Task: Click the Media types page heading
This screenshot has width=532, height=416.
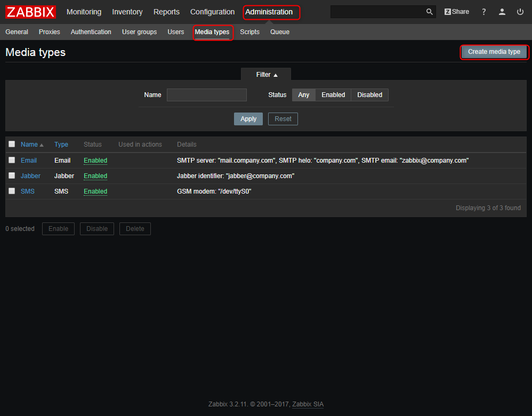Action: 36,52
